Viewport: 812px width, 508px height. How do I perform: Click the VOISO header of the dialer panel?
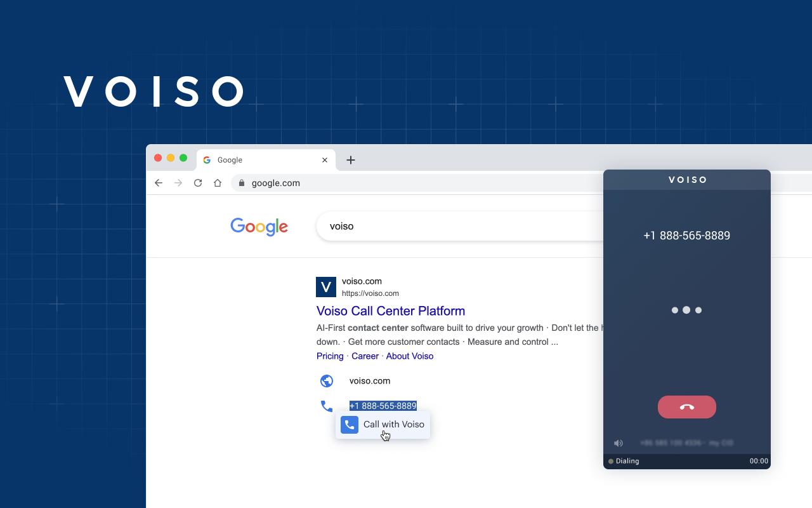(x=688, y=180)
